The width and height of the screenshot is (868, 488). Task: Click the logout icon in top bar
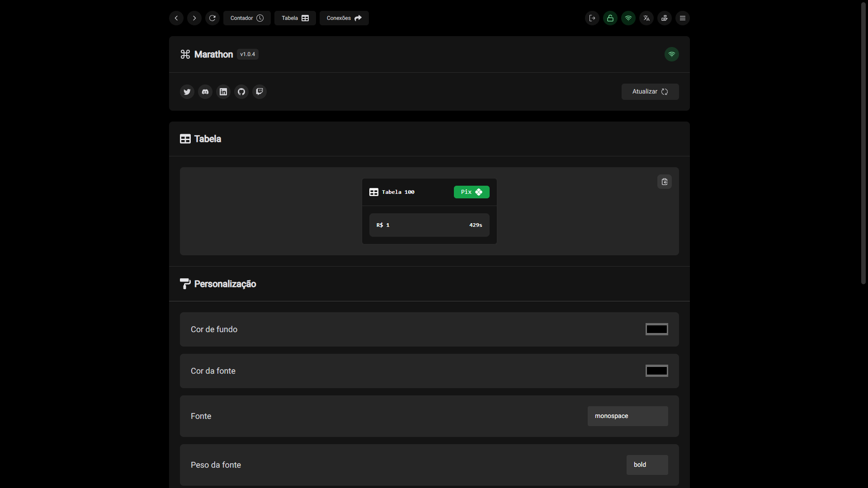[x=592, y=18]
